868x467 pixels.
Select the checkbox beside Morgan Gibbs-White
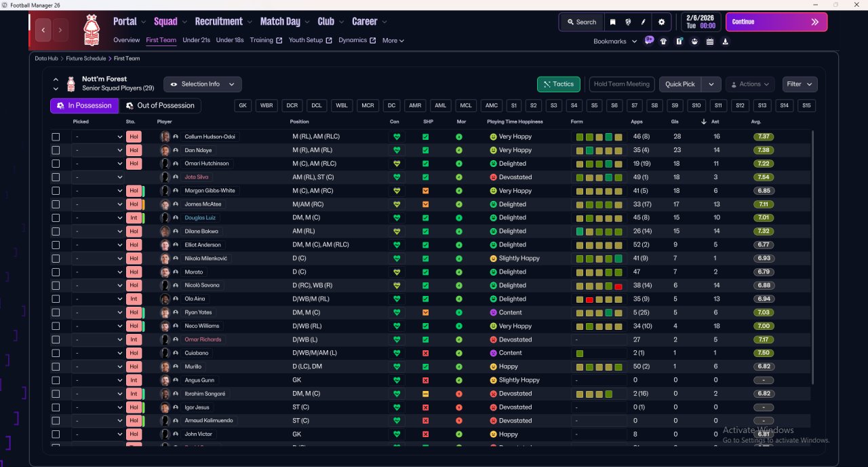coord(56,191)
